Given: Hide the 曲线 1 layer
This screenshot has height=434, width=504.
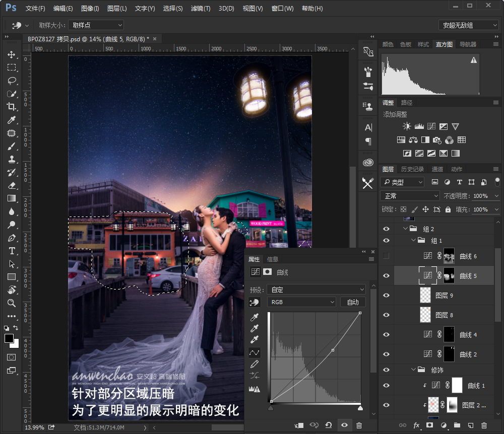Looking at the screenshot, I should point(387,386).
